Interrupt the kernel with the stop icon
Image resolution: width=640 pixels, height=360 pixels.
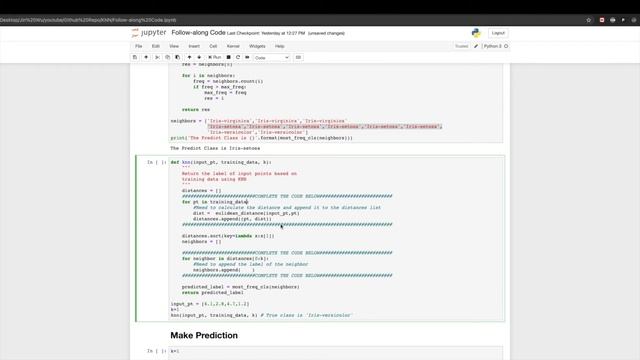click(x=229, y=58)
